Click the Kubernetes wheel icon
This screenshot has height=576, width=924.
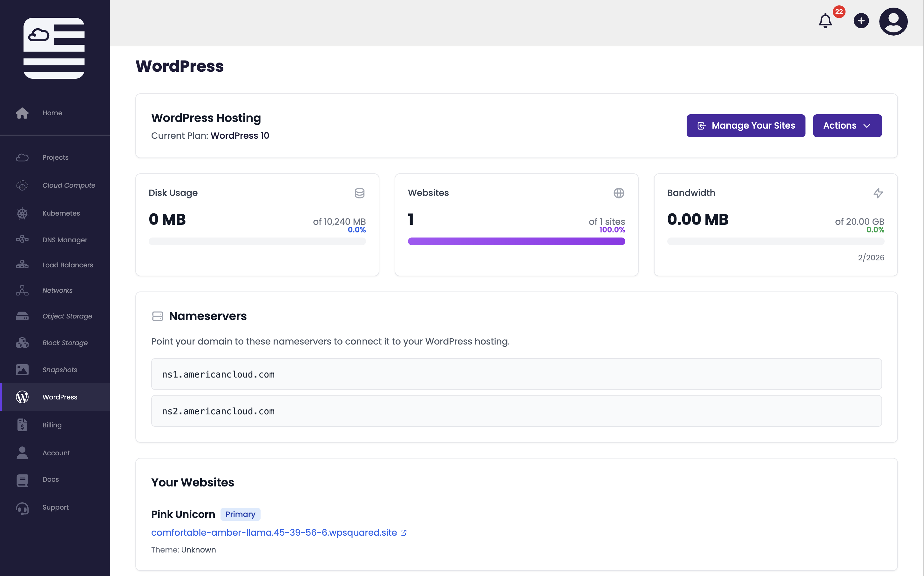point(22,213)
